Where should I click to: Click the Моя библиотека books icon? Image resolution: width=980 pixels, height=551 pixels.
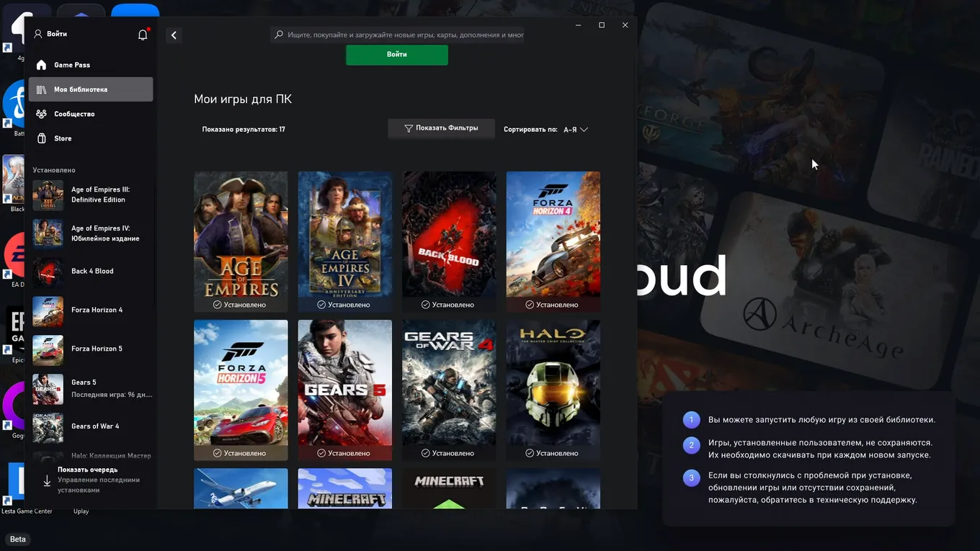click(41, 89)
